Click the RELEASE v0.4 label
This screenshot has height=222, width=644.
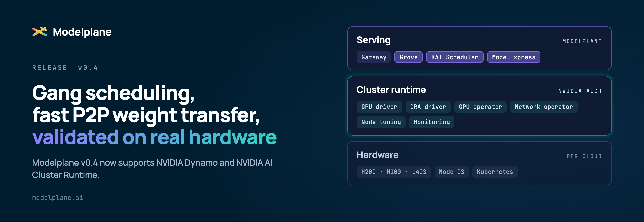(x=65, y=68)
